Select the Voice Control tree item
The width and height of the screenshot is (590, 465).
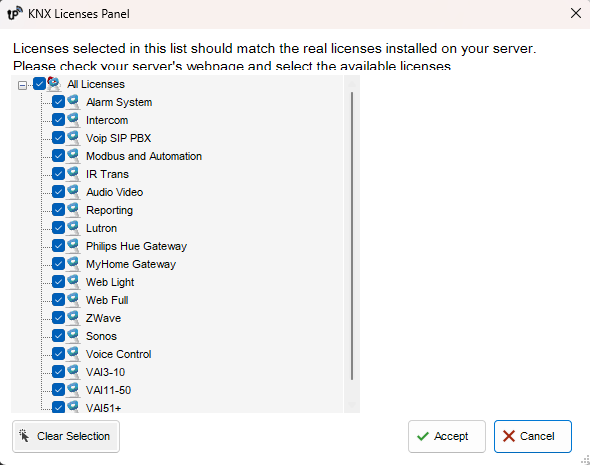tap(119, 354)
